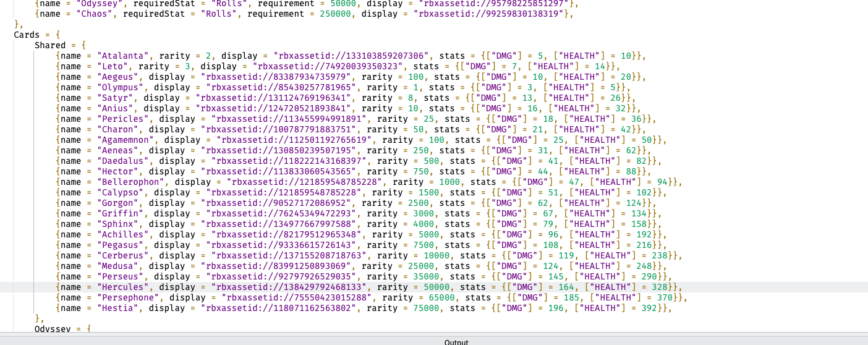Click the "Hestia" card name
The width and height of the screenshot is (868, 345).
coord(119,308)
